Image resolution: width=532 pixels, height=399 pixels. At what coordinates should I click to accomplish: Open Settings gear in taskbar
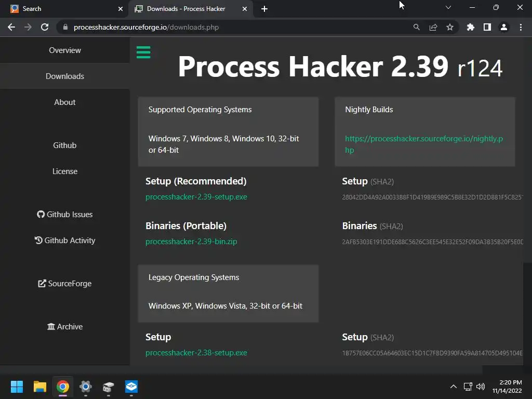[x=86, y=387]
